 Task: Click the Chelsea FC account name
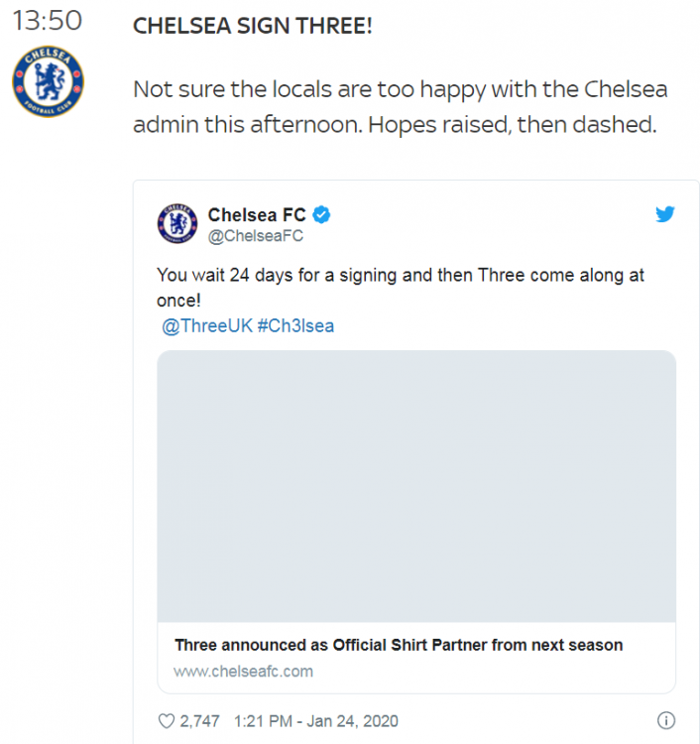[x=257, y=215]
